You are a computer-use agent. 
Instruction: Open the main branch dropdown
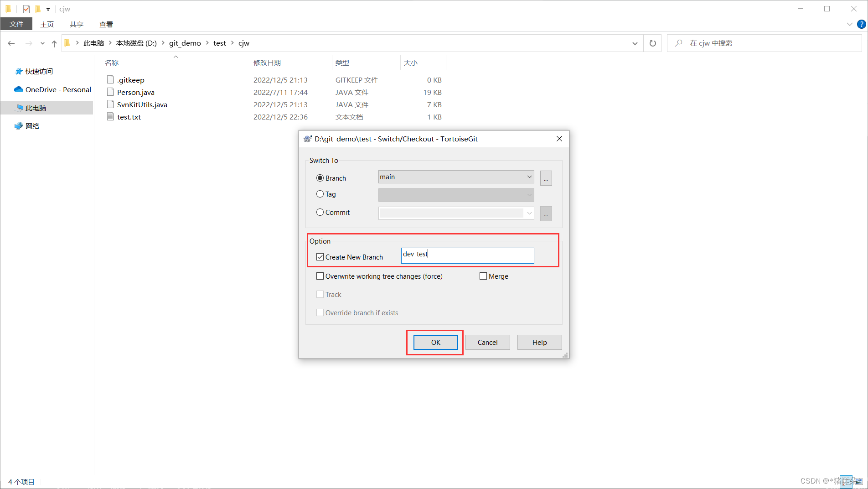click(528, 177)
